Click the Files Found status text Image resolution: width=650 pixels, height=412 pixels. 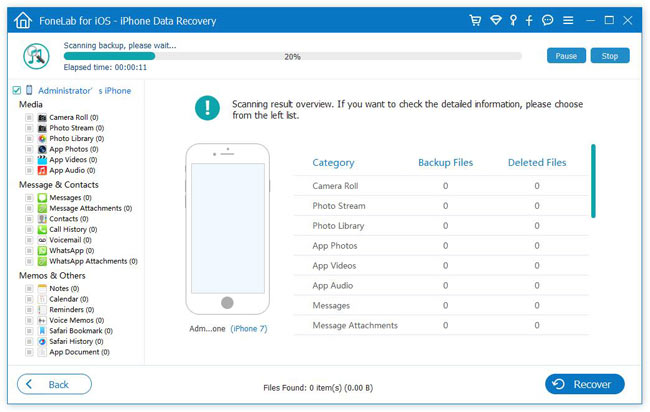318,388
